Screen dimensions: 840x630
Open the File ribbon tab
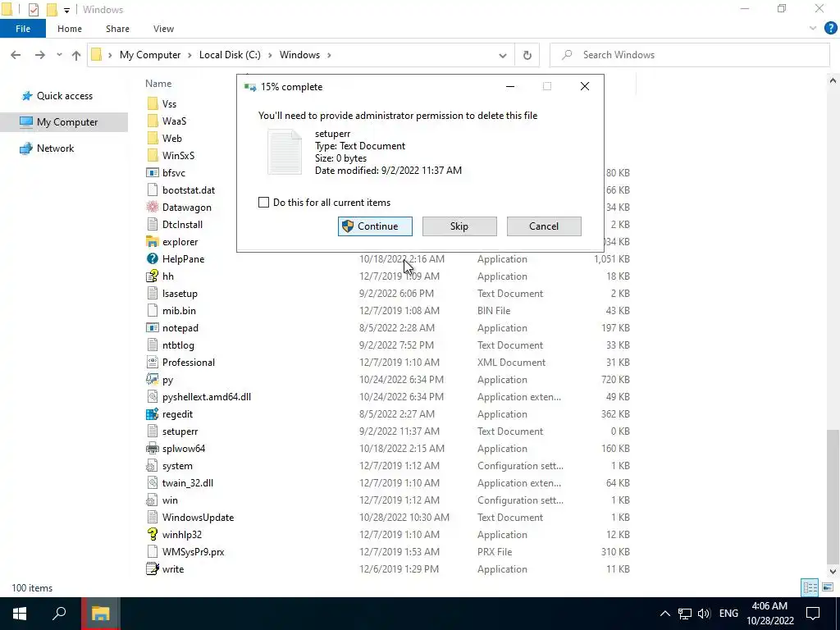(x=23, y=29)
